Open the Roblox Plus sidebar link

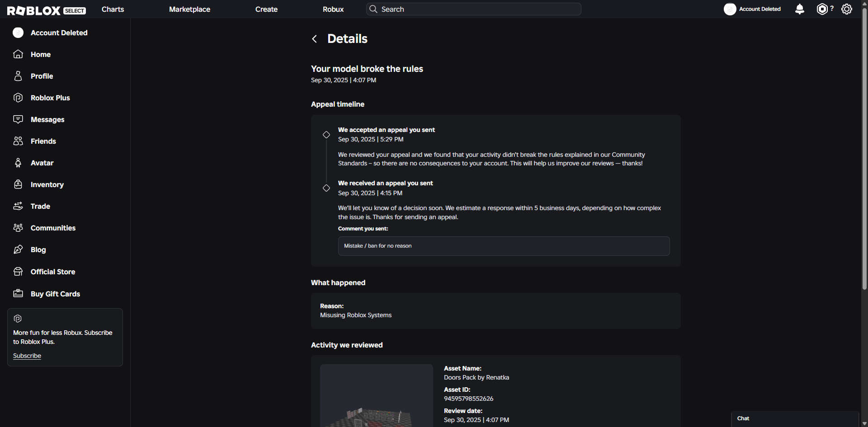click(50, 98)
